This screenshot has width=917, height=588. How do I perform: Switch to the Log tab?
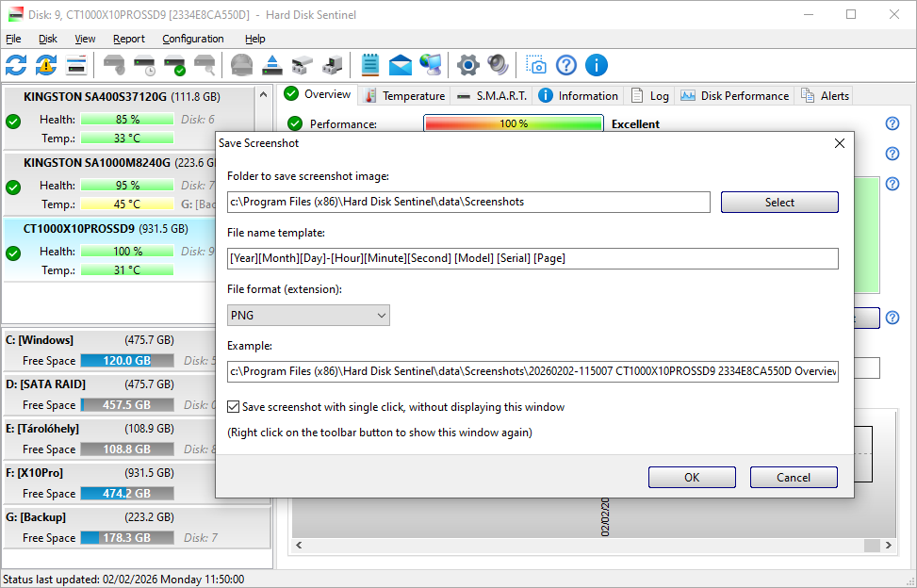(x=650, y=96)
